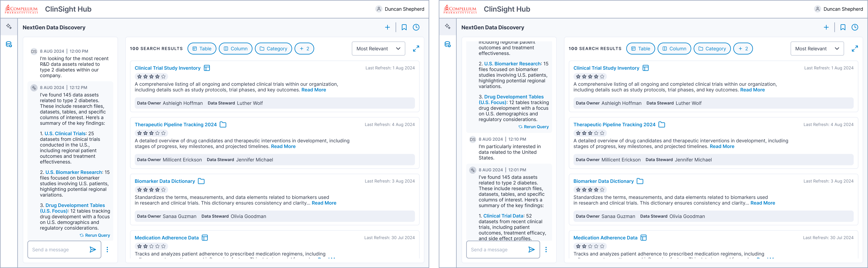Open Clinical Trial Study Inventory title in left window
The height and width of the screenshot is (268, 868).
168,68
